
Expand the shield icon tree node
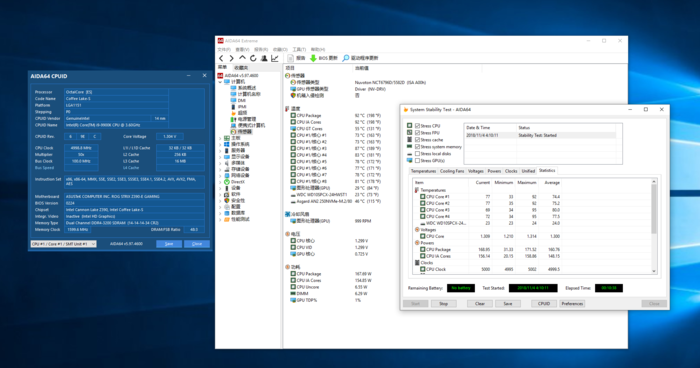pyautogui.click(x=220, y=201)
